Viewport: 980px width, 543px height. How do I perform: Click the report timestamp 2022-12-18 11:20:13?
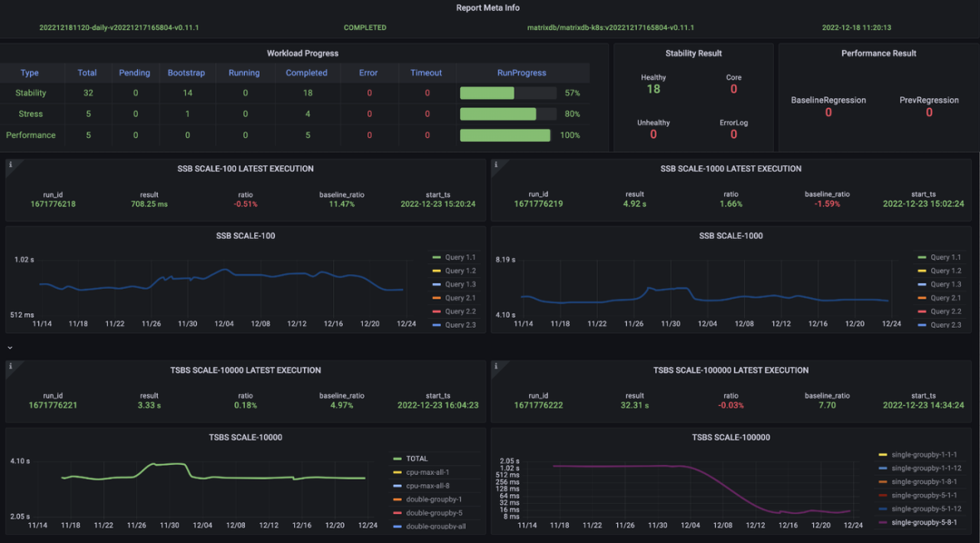click(857, 27)
